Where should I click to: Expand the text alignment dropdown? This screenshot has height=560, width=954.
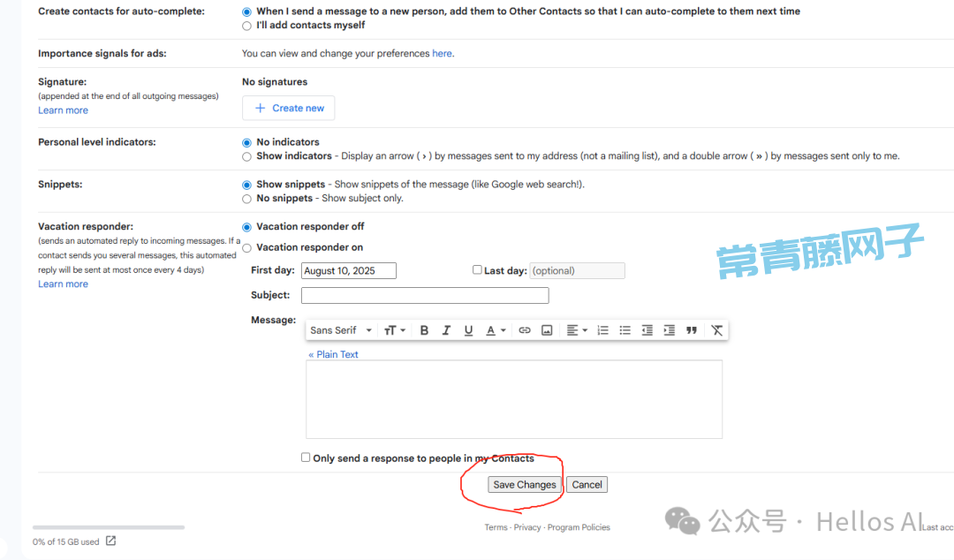[x=577, y=330]
